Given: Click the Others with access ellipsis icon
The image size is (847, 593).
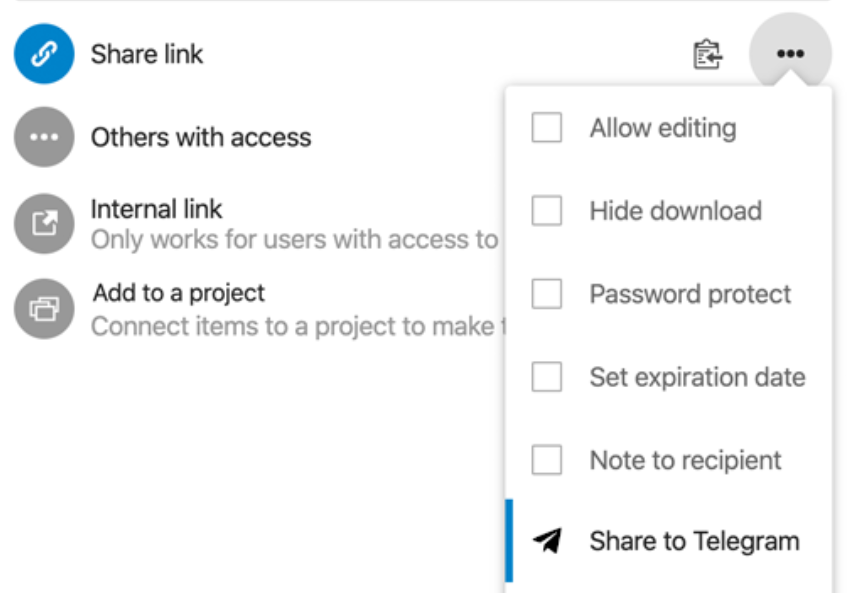Looking at the screenshot, I should pos(44,137).
